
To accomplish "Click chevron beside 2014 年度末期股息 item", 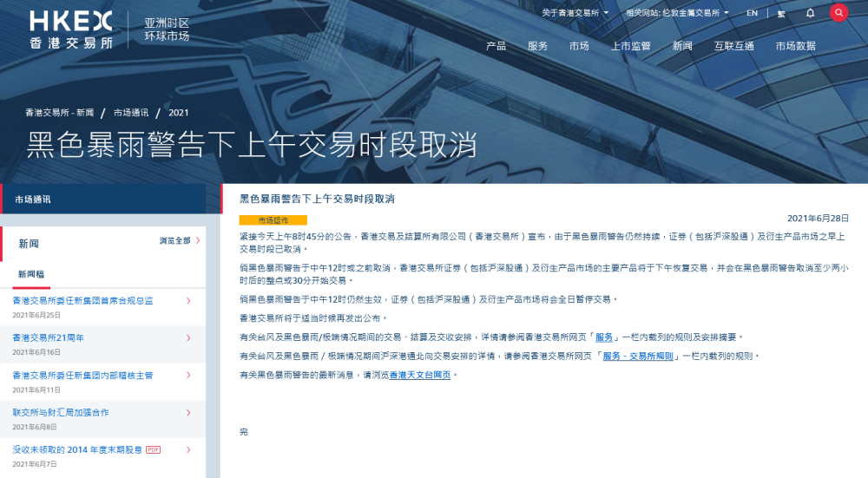I will tap(188, 449).
